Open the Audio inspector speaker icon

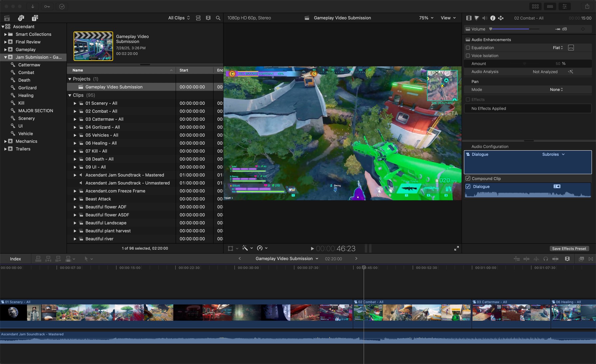485,18
